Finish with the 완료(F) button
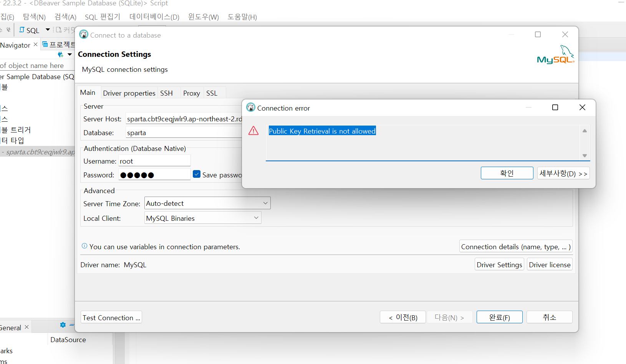Screen dimensions: 626x364 pyautogui.click(x=500, y=317)
